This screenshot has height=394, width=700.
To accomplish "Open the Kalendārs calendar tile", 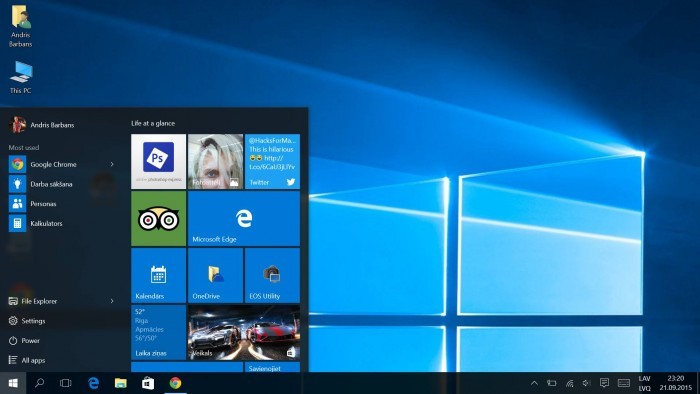I will tap(158, 275).
